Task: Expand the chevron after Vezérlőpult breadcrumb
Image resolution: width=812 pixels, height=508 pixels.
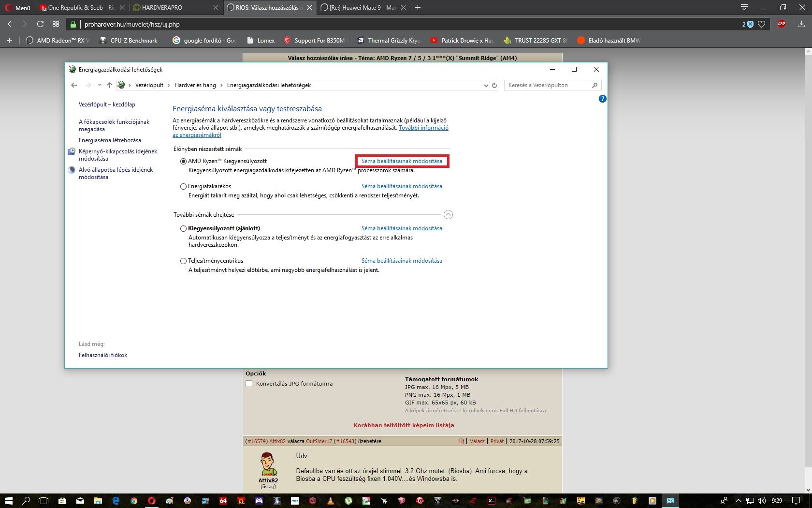Action: 169,85
